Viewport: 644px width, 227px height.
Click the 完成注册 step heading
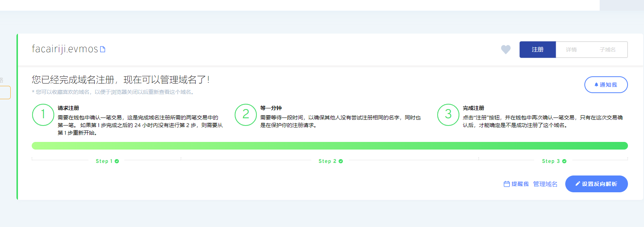473,108
